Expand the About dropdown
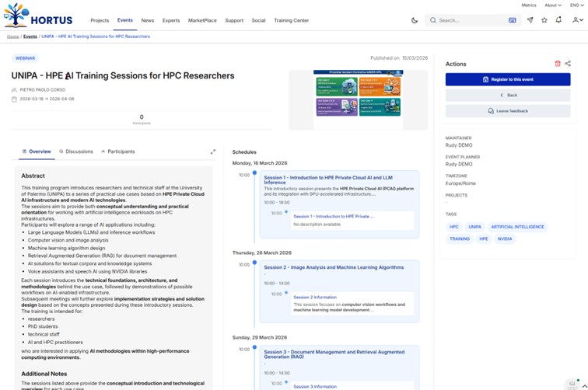 click(553, 5)
